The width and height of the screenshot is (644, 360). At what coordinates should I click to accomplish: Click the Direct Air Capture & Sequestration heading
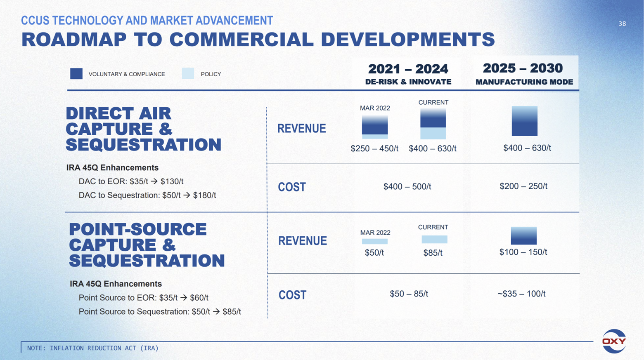(x=143, y=129)
